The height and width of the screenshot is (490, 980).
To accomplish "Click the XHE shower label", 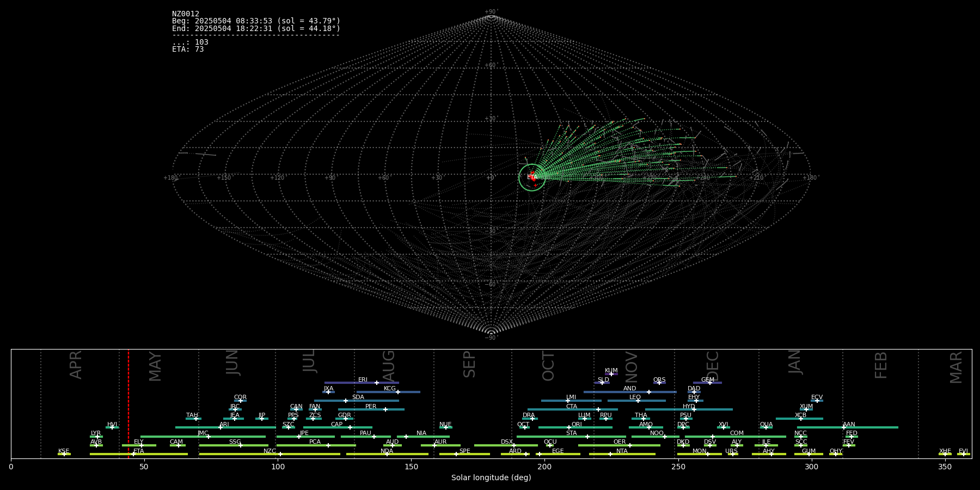I will [945, 451].
